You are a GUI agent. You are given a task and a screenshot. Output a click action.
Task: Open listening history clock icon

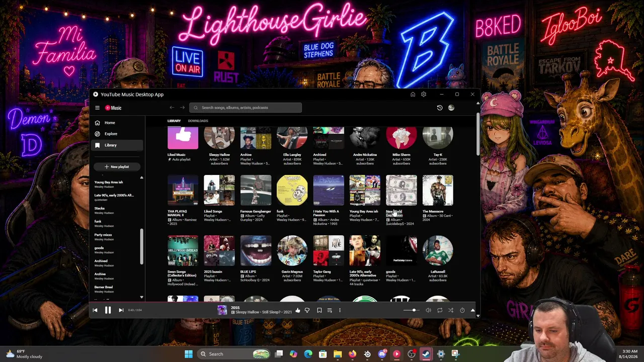[440, 108]
